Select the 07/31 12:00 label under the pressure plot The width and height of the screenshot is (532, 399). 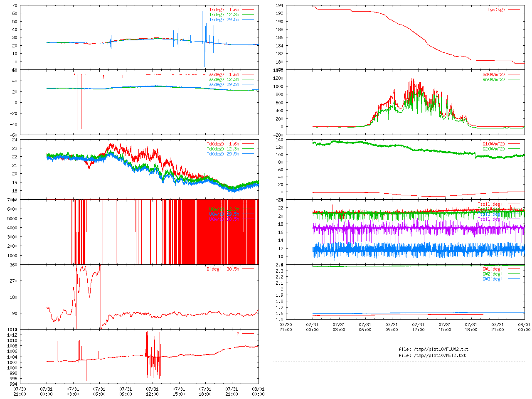pos(152,392)
